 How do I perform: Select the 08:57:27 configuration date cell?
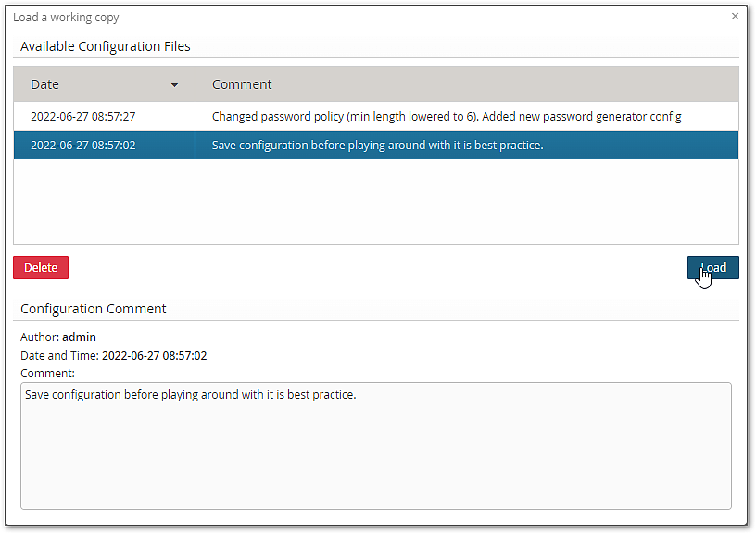pyautogui.click(x=83, y=117)
